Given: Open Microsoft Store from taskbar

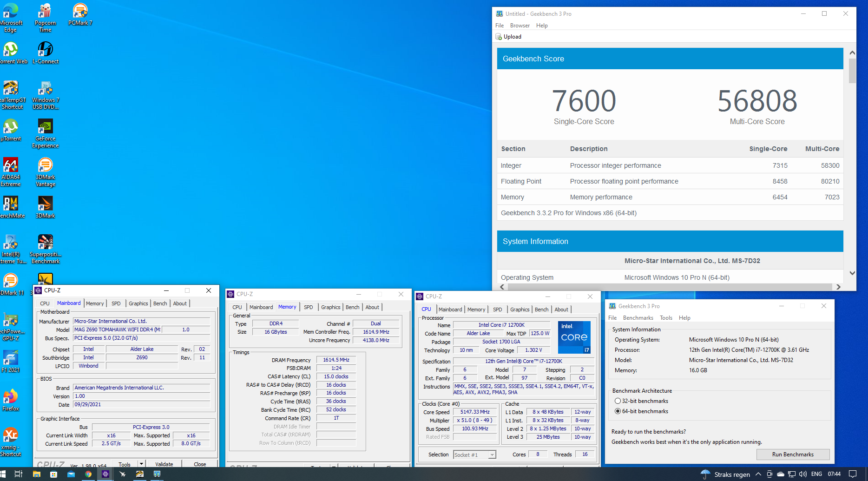Looking at the screenshot, I should (53, 474).
